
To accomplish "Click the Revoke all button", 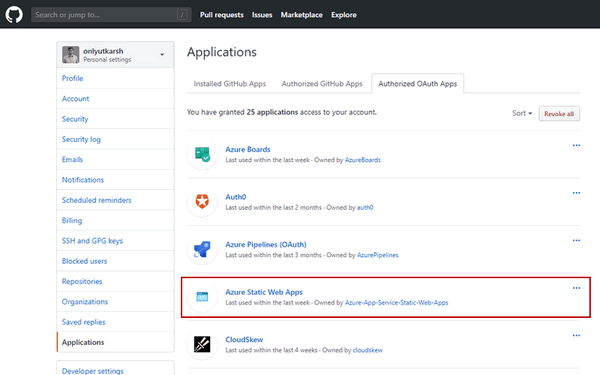I will [559, 114].
